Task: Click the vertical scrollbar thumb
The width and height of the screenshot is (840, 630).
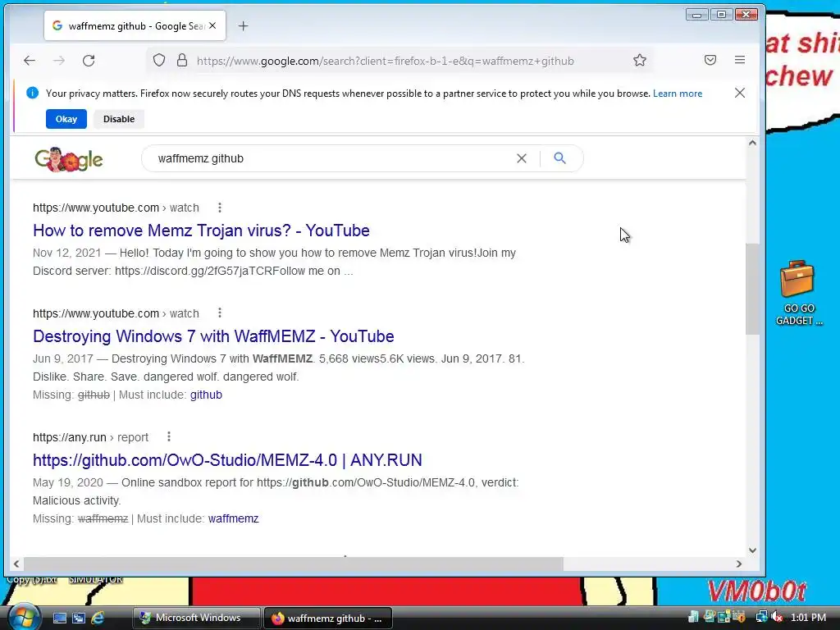Action: [x=752, y=289]
